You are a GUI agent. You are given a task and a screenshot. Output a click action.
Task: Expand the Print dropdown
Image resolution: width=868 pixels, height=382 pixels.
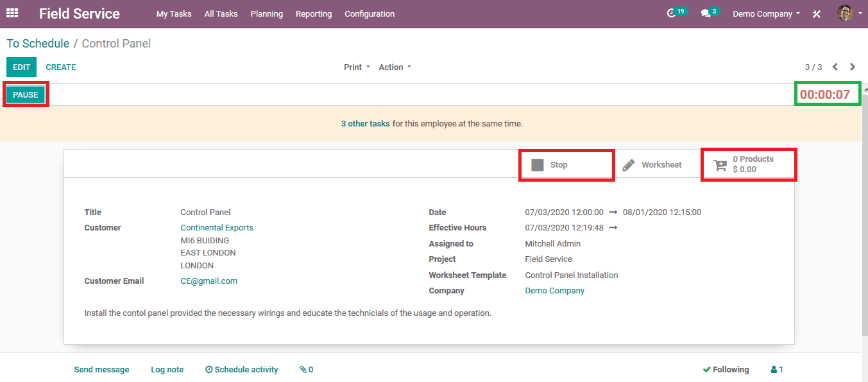click(x=357, y=67)
